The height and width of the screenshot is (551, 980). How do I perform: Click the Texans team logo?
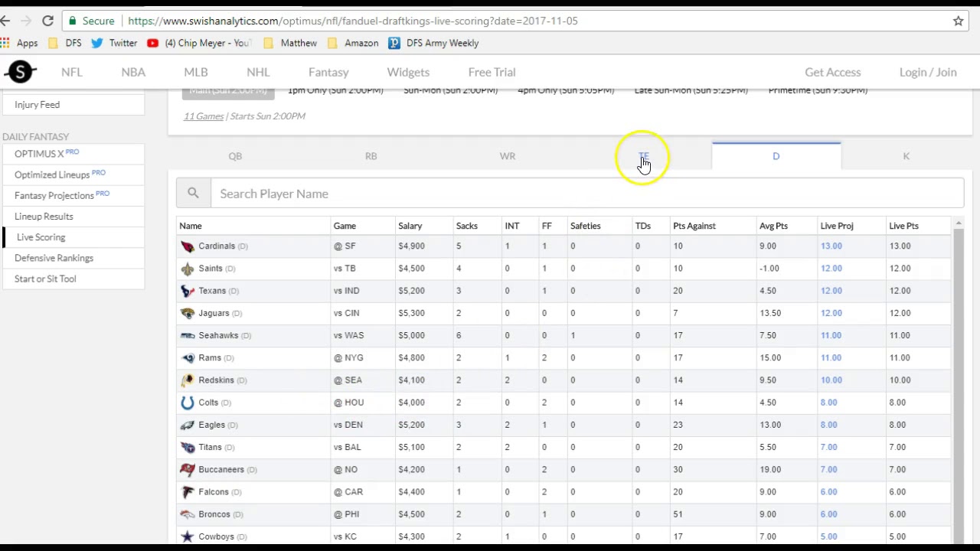188,291
